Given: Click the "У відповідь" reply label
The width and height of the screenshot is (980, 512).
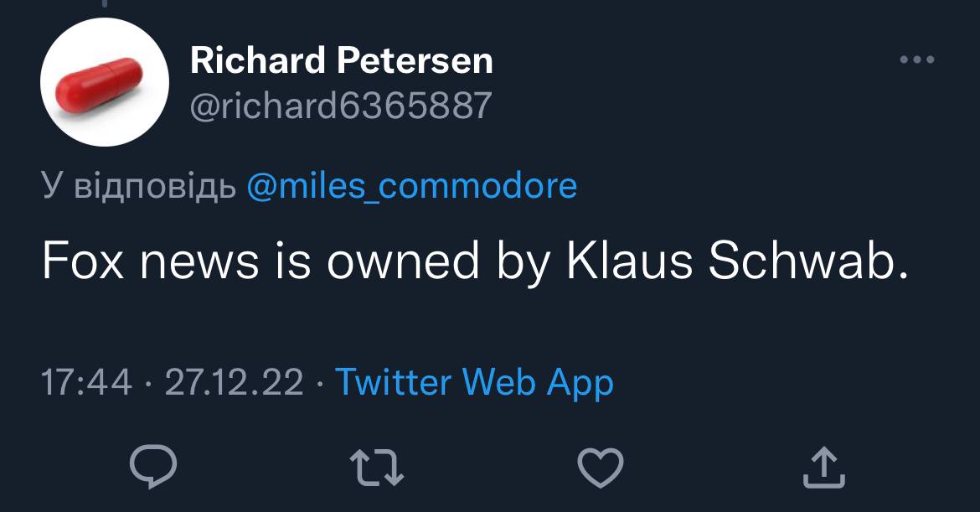Looking at the screenshot, I should tap(138, 185).
